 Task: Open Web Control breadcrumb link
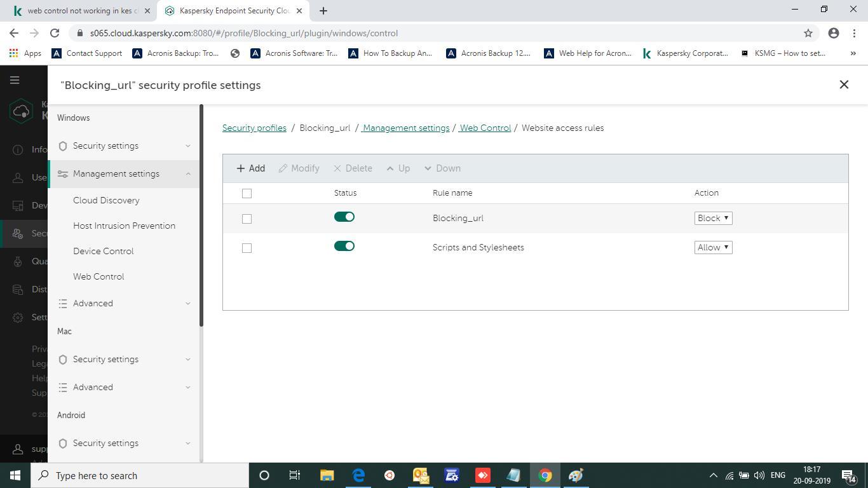tap(484, 128)
